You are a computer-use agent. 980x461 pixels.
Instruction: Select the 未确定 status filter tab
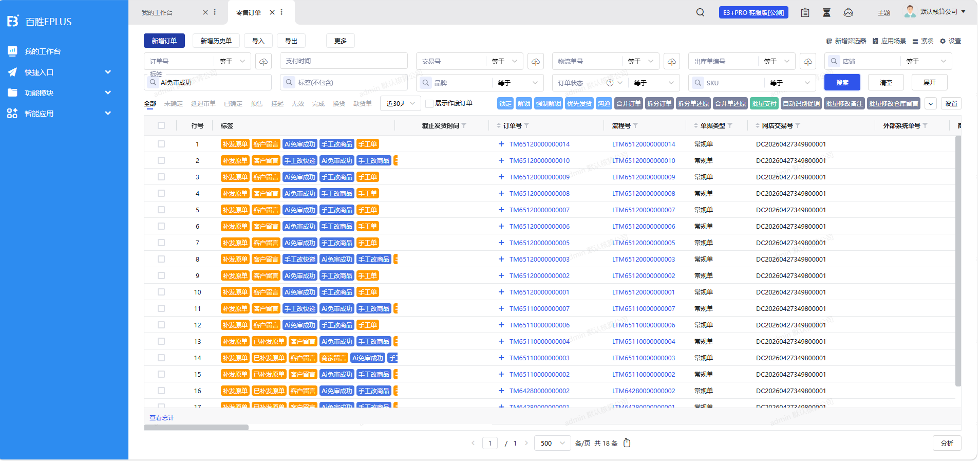point(174,103)
